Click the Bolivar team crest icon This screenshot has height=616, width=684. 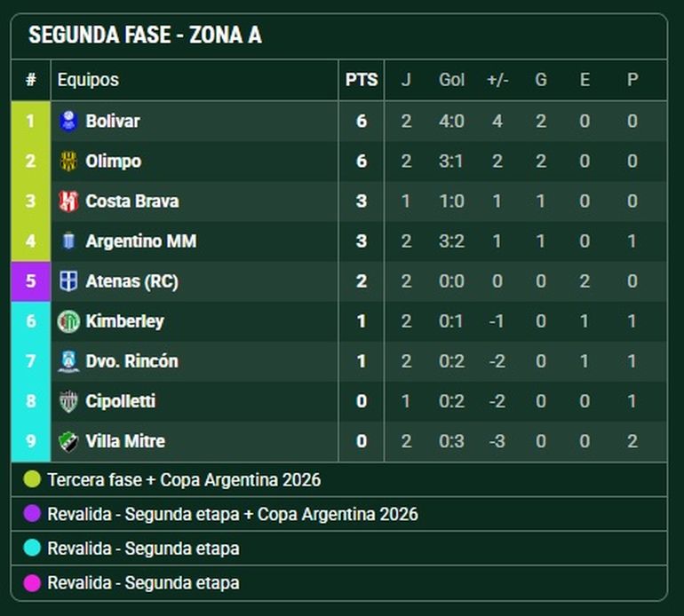(68, 121)
